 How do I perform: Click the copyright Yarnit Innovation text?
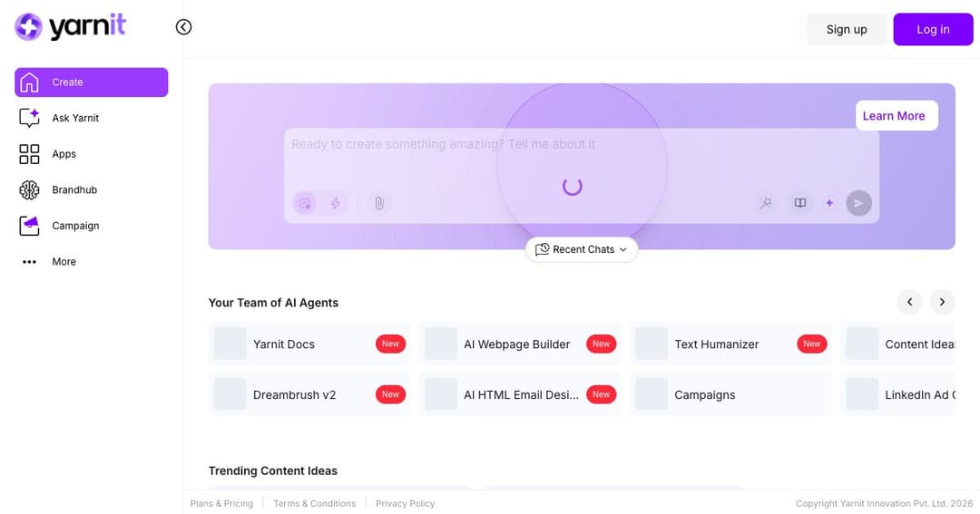884,503
